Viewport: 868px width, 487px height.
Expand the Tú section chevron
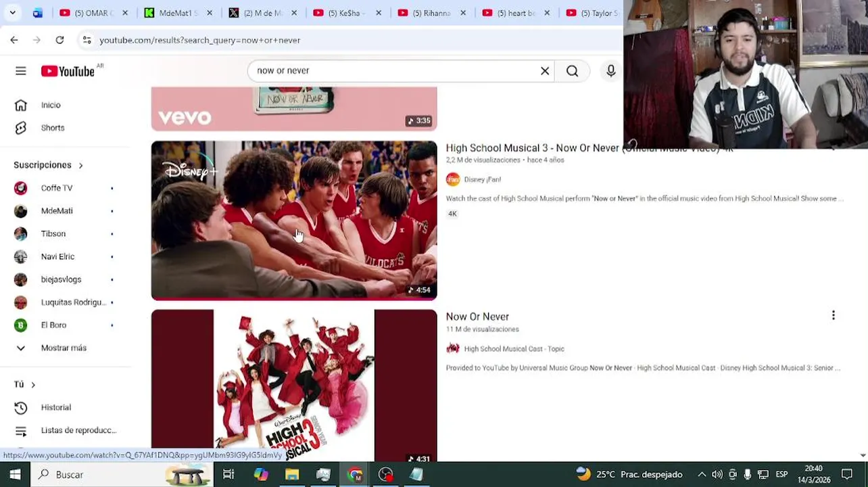(x=32, y=384)
